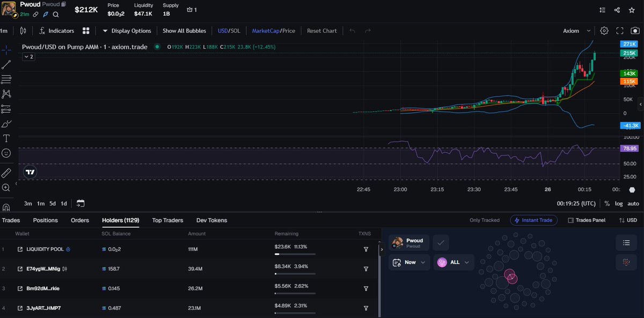Image resolution: width=644 pixels, height=318 pixels.
Task: Toggle the checkmark button beside Pwoud bubble card
Action: click(441, 243)
